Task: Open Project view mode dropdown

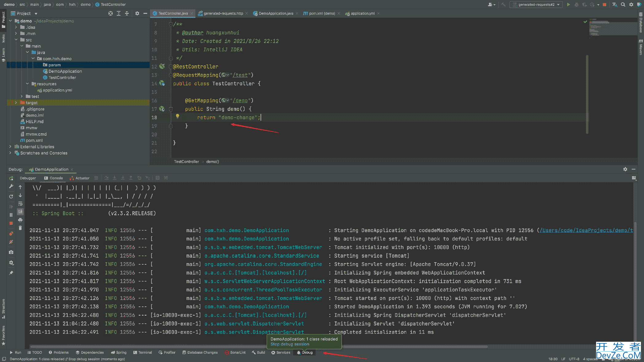Action: [x=36, y=14]
